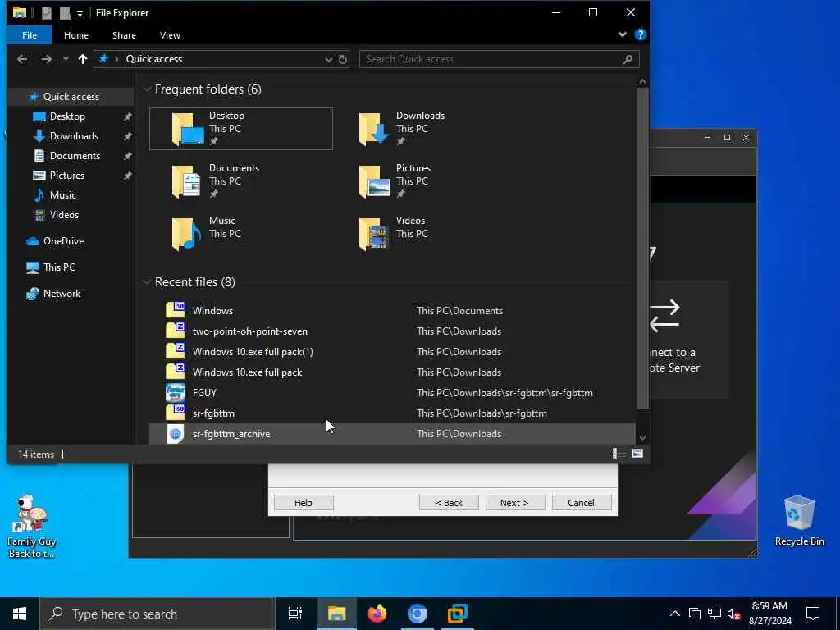Select OneDrive in navigation pane
The image size is (840, 630).
(63, 241)
